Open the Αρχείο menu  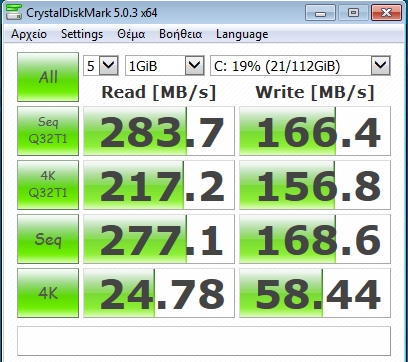click(29, 34)
